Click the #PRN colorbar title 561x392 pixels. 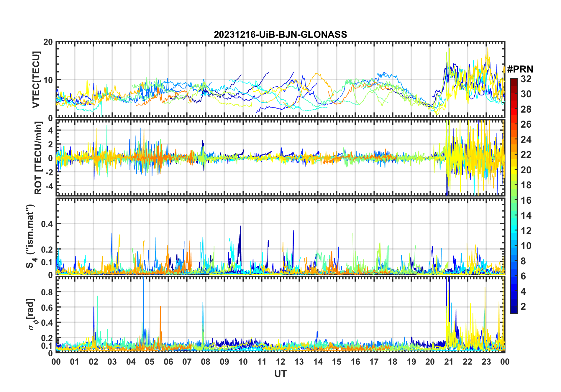click(x=520, y=69)
